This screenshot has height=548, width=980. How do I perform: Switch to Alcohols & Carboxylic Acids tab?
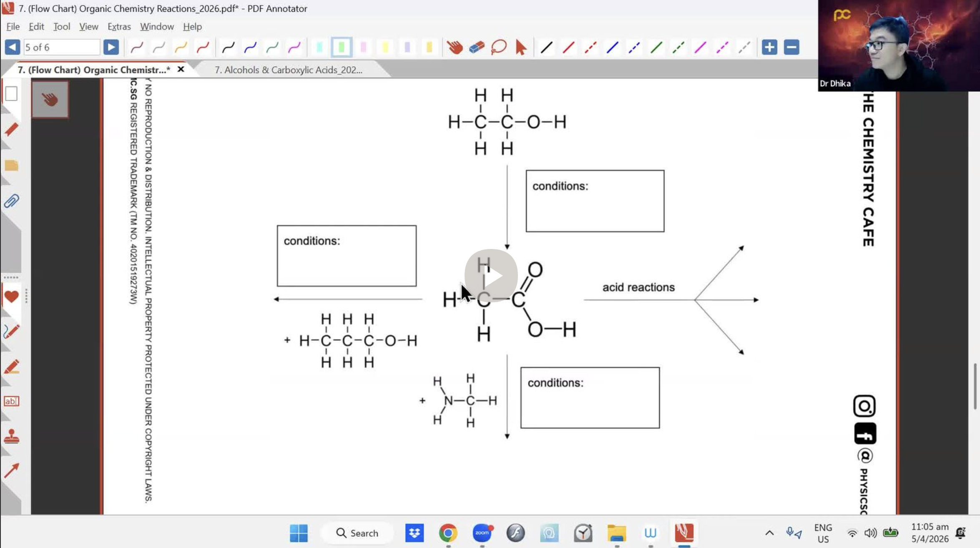coord(289,70)
